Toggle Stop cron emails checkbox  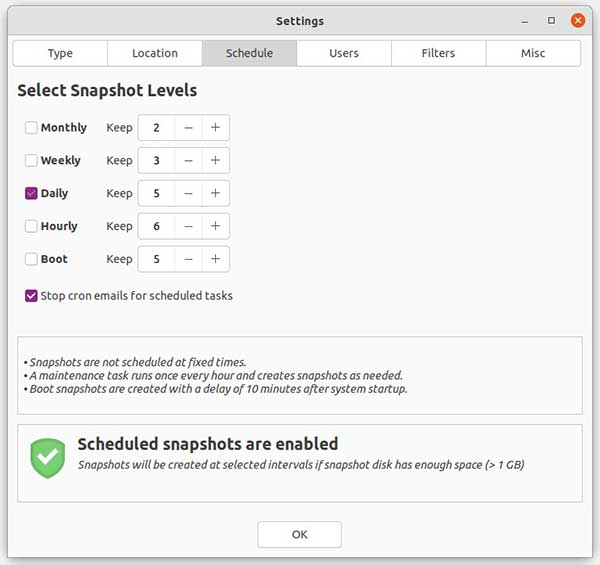point(31,296)
